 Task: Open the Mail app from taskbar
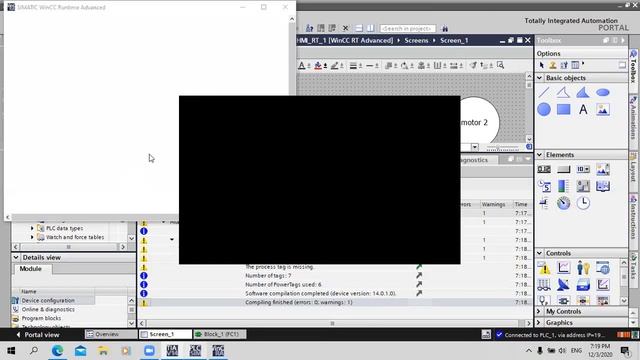[x=80, y=351]
